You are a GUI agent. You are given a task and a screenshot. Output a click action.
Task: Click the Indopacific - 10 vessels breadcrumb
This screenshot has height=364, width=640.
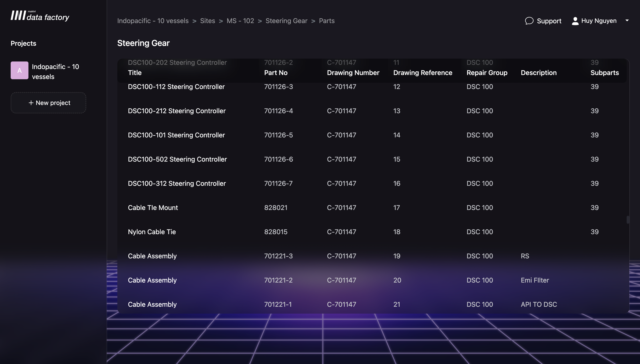click(x=153, y=21)
